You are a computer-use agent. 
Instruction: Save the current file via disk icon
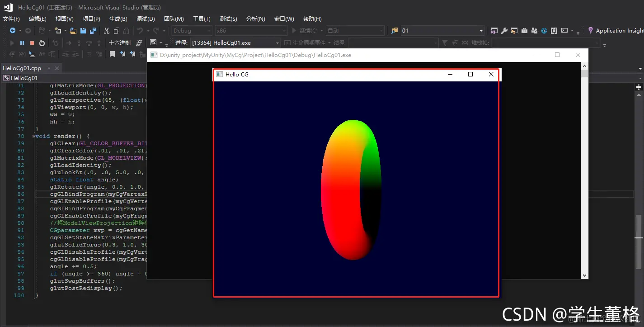[x=83, y=31]
